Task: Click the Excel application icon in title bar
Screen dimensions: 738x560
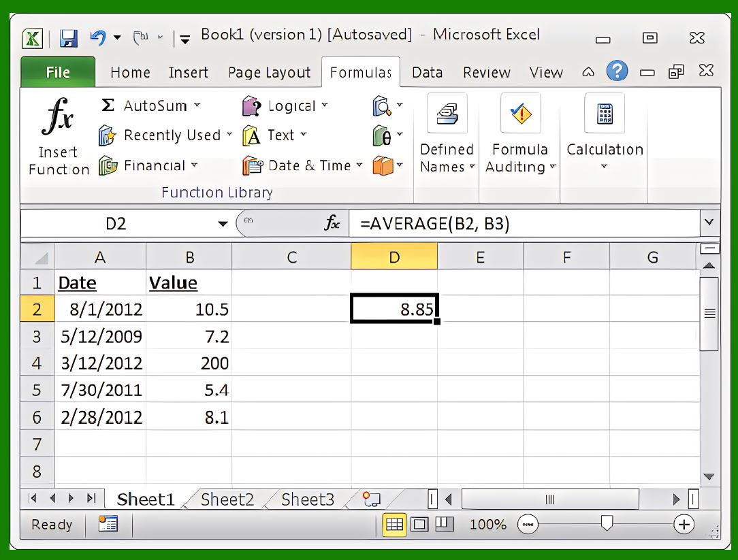Action: tap(32, 38)
